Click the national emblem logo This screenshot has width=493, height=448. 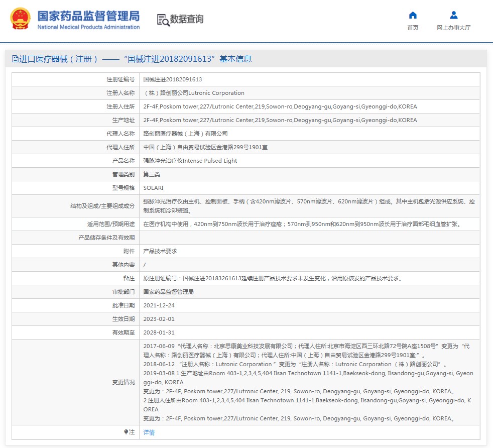[x=21, y=19]
